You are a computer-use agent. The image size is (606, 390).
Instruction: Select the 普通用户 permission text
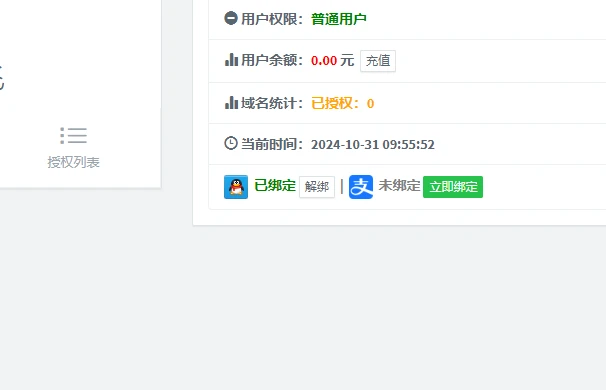pyautogui.click(x=339, y=19)
